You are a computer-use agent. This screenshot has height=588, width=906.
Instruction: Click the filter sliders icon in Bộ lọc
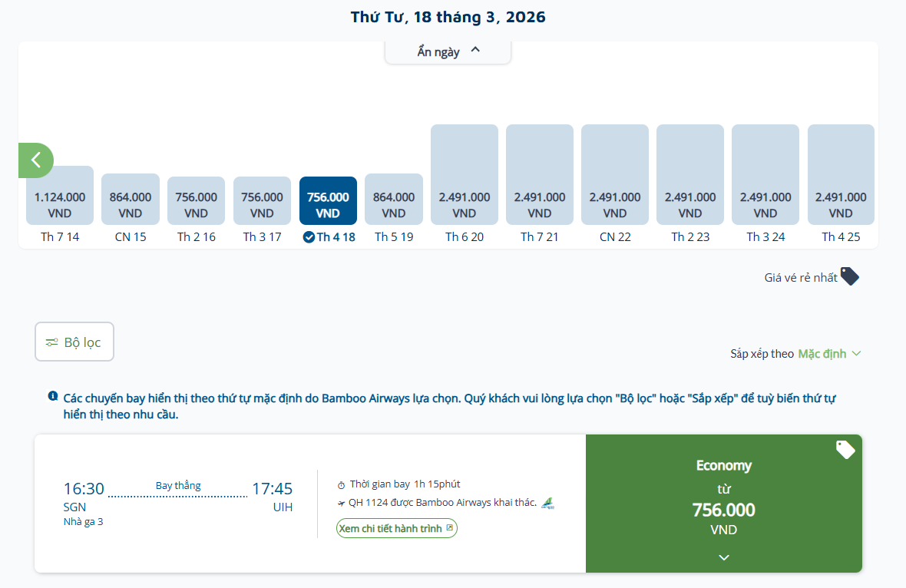click(51, 342)
